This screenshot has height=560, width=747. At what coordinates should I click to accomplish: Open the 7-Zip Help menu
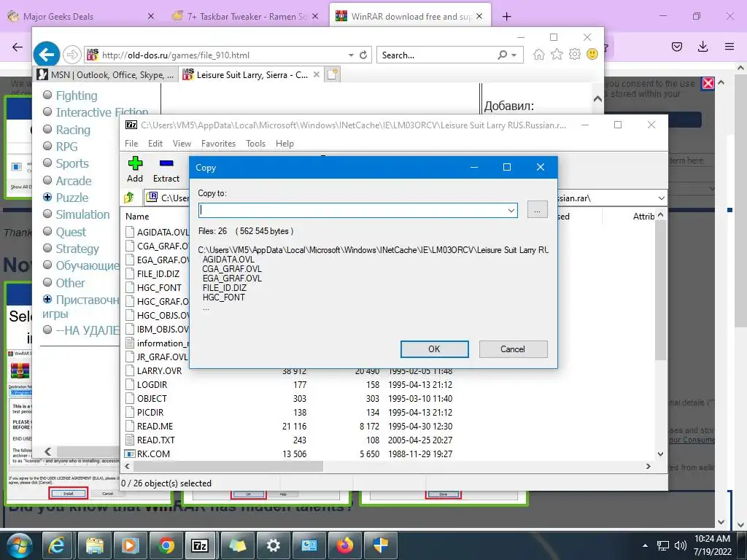pos(285,144)
